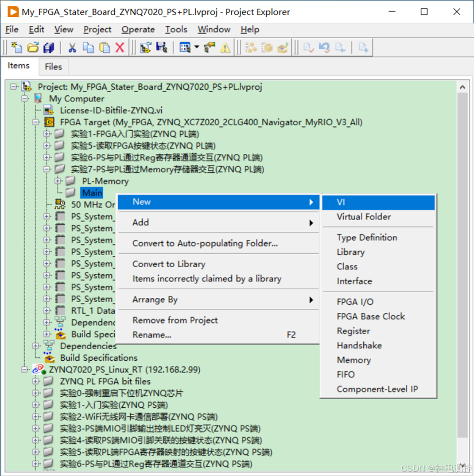Open the Arrange By submenu
Image resolution: width=474 pixels, height=476 pixels.
point(218,300)
